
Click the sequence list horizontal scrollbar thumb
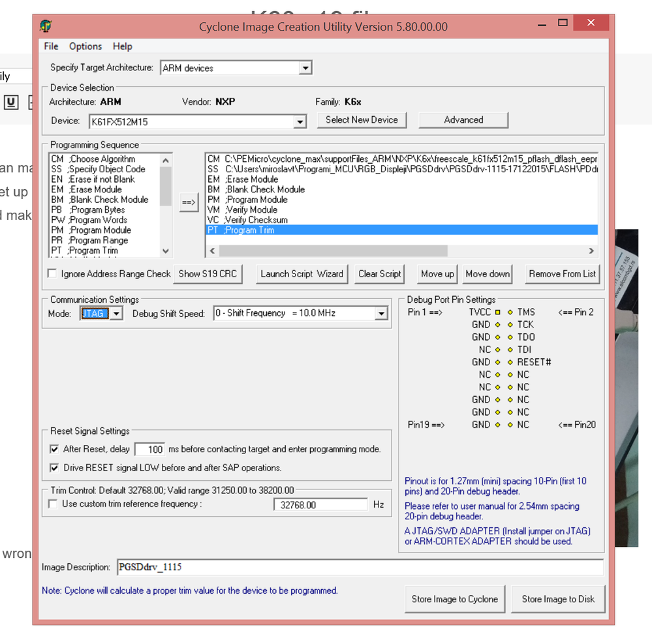(333, 251)
